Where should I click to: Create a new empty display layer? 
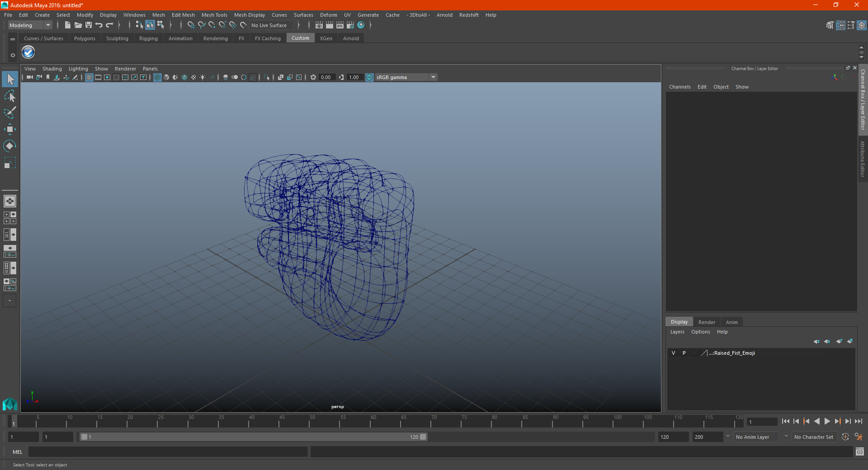839,341
